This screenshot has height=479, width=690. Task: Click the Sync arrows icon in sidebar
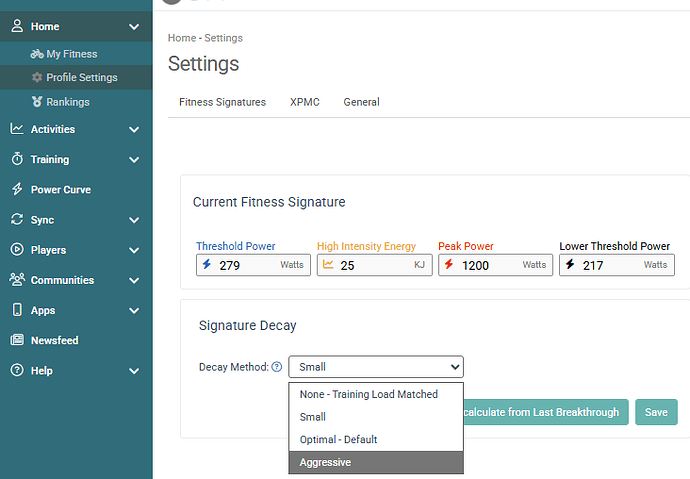(17, 220)
